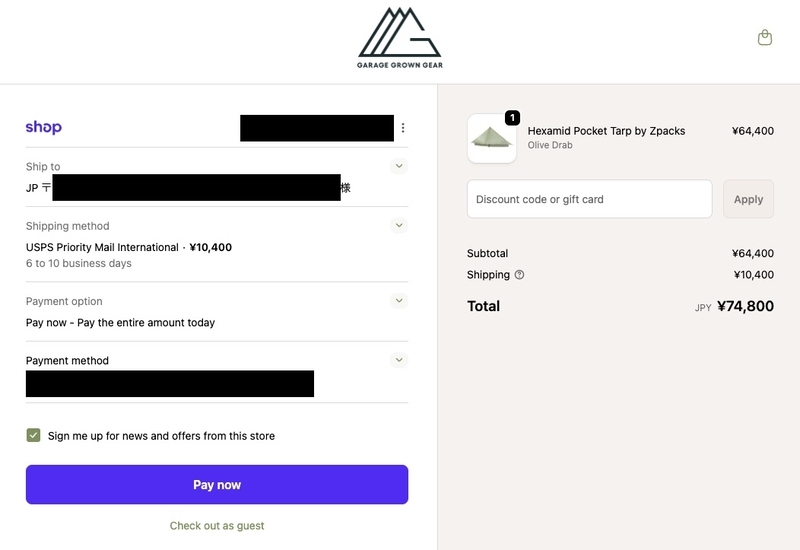Click the Sign me up for news label
800x550 pixels.
pyautogui.click(x=161, y=436)
